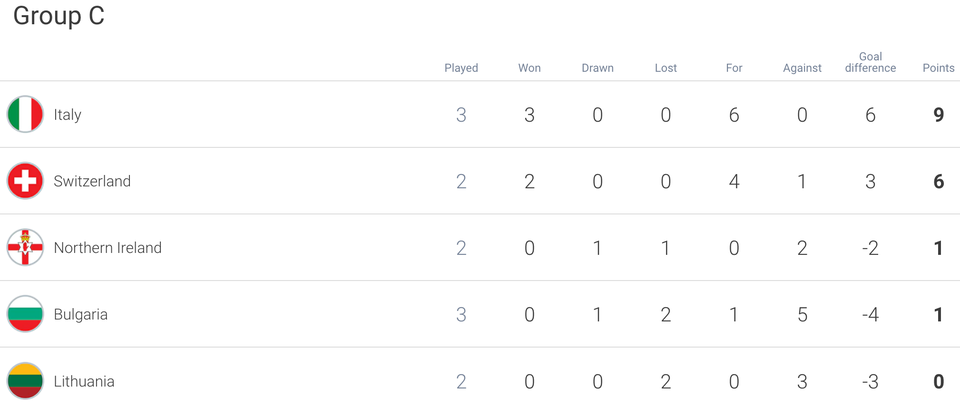This screenshot has width=960, height=407.
Task: Click the Switzerland flag icon
Action: coord(25,181)
